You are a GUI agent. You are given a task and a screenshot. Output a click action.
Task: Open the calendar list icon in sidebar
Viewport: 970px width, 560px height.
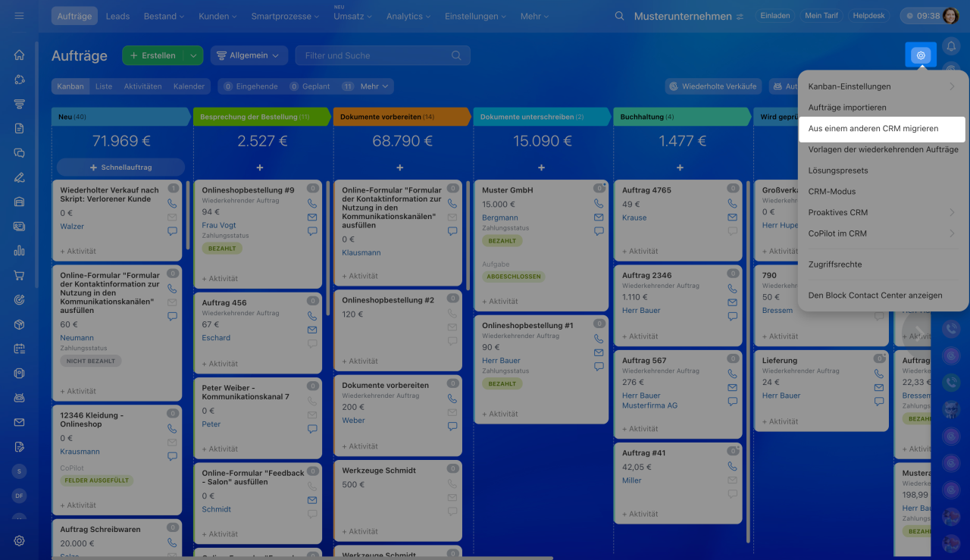[19, 349]
